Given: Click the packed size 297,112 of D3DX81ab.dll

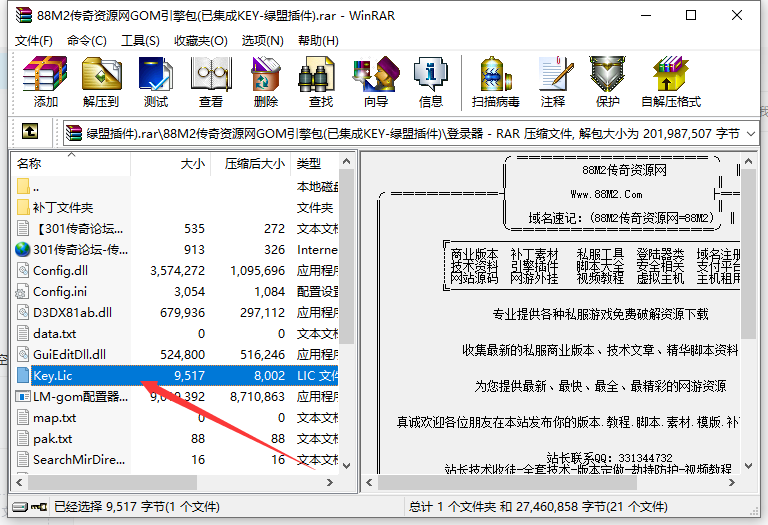Looking at the screenshot, I should pyautogui.click(x=262, y=312).
